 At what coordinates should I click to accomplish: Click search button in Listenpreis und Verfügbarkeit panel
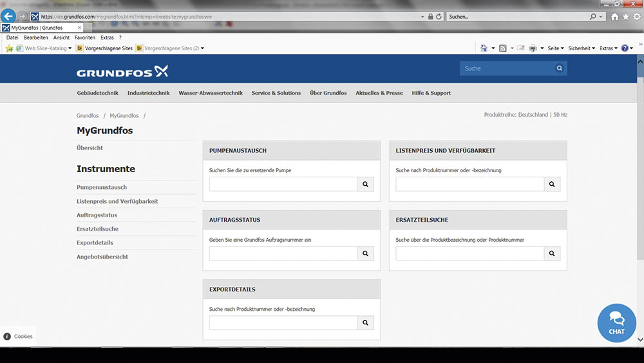tap(552, 184)
